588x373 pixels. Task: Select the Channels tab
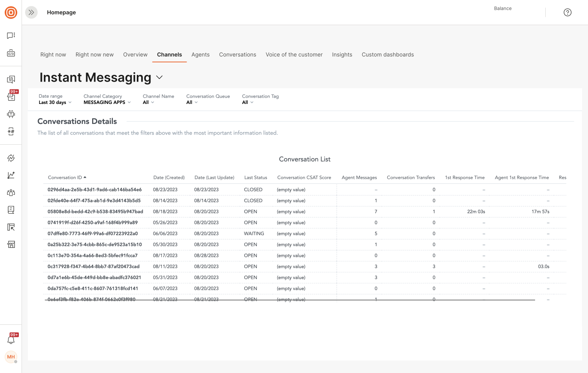click(x=169, y=55)
